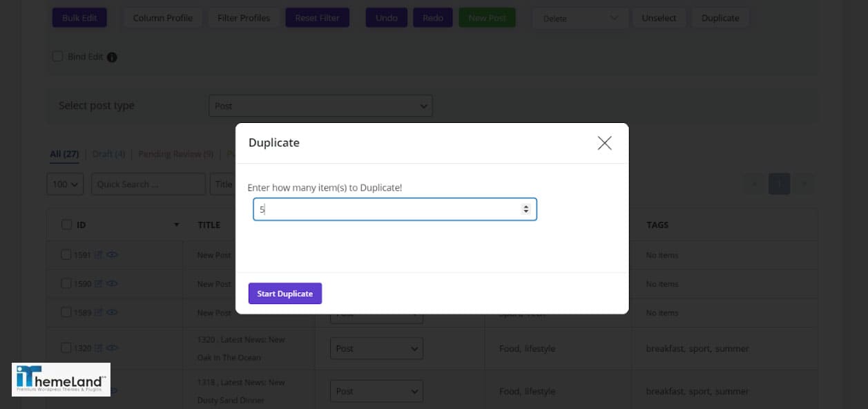Select the header checkbox to select all posts

[x=66, y=224]
